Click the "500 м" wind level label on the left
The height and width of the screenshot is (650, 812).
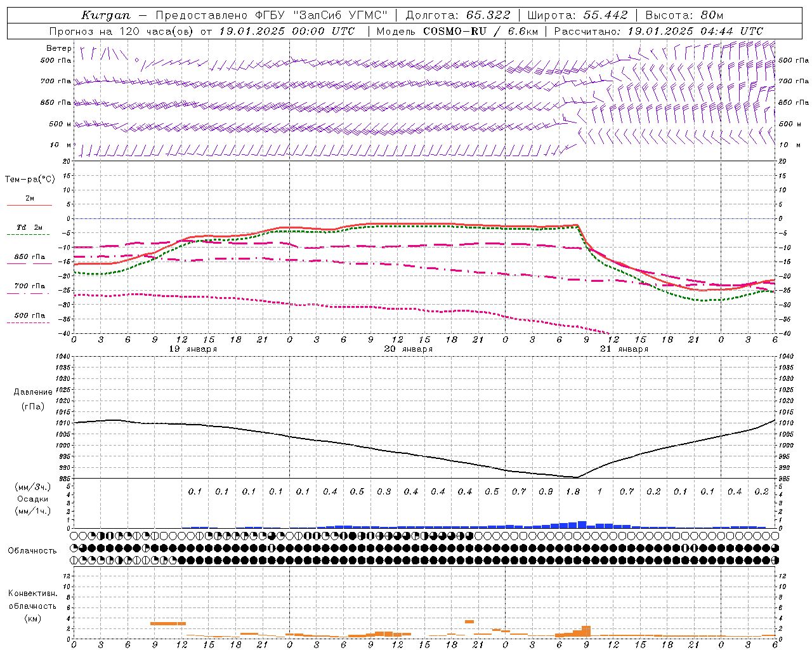60,124
